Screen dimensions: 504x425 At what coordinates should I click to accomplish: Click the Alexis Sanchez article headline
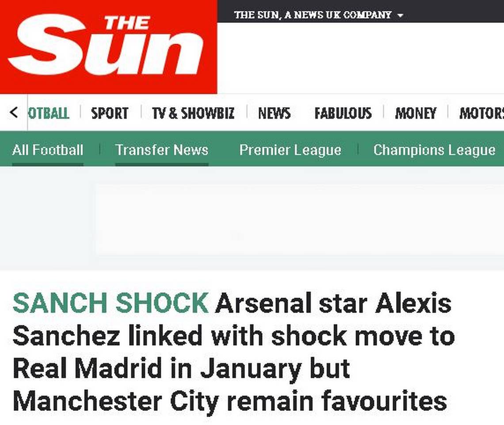coord(234,352)
